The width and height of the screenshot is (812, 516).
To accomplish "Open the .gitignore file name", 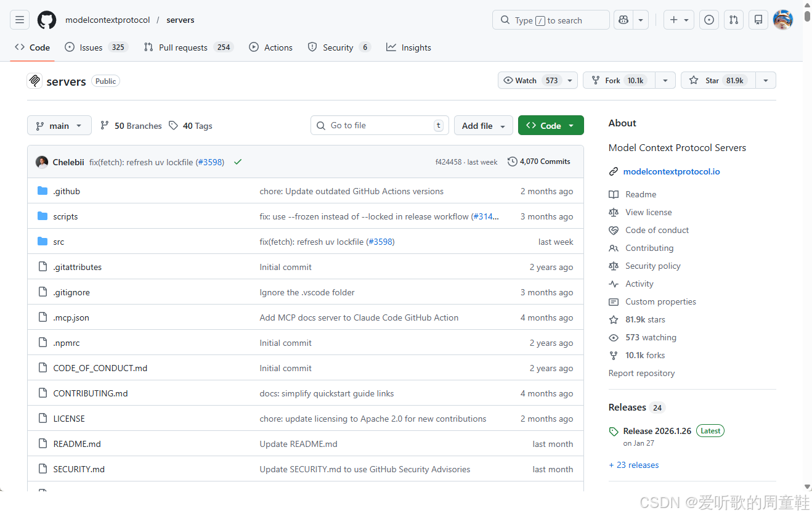I will (x=71, y=292).
